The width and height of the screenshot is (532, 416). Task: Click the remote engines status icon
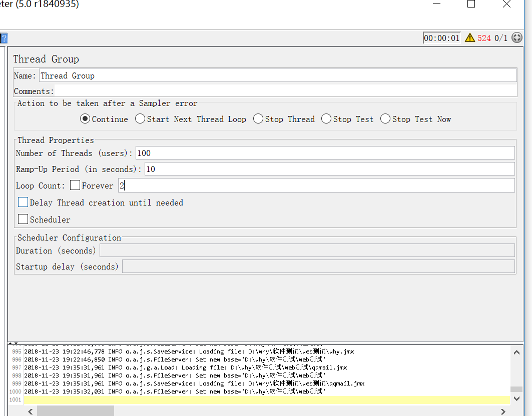tap(516, 38)
